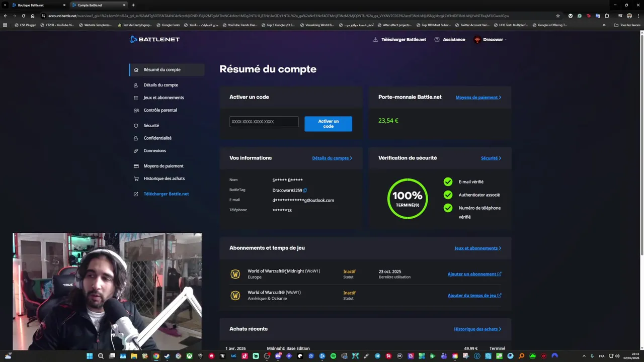Click the Battle.net logo in the header

tap(155, 39)
